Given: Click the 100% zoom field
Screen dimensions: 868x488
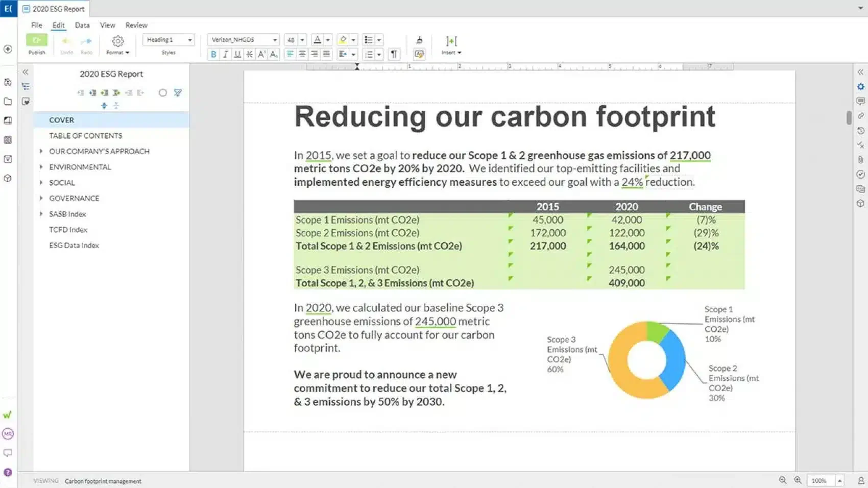Looking at the screenshot, I should coord(820,480).
